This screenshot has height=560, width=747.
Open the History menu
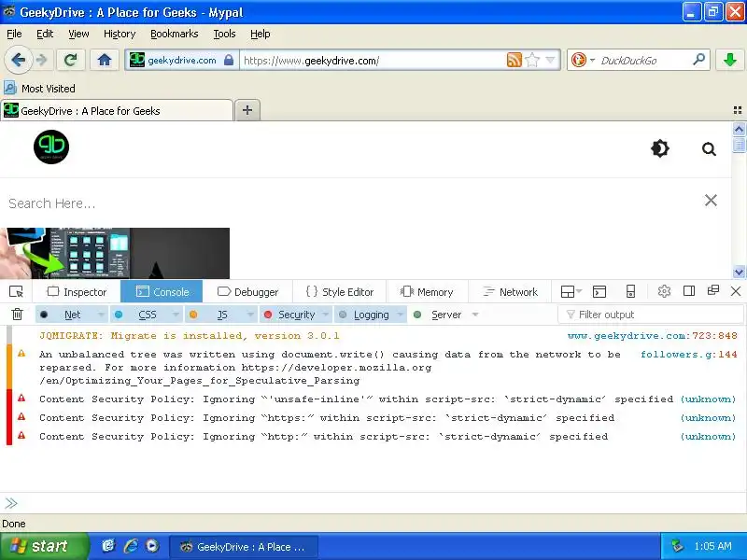[120, 34]
